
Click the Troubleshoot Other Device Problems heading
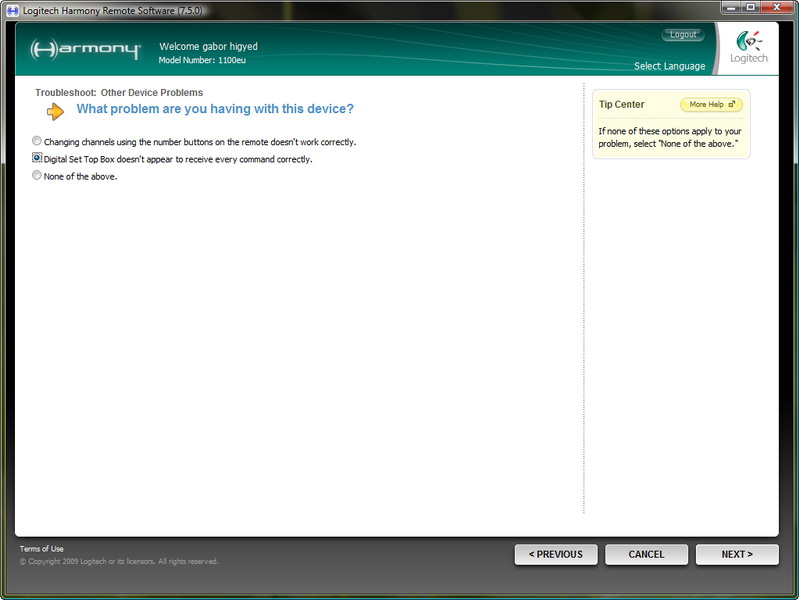click(118, 92)
